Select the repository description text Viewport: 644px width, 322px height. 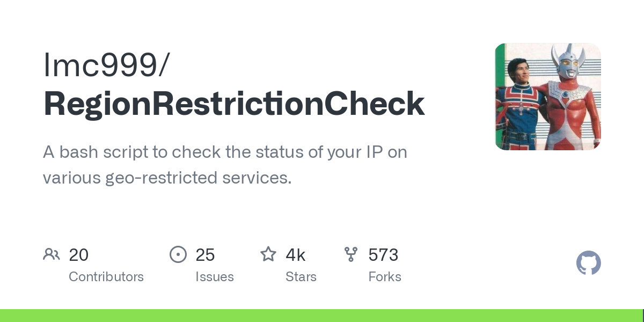[x=225, y=165]
